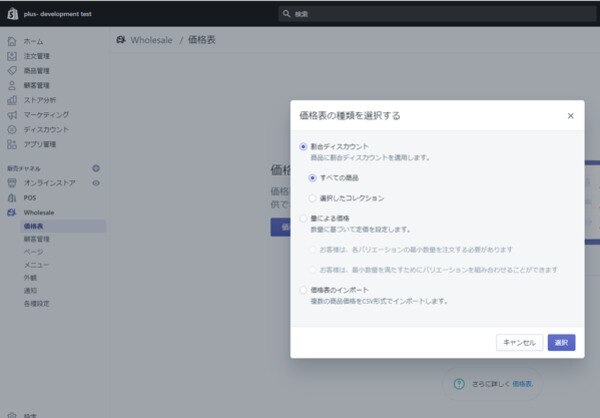This screenshot has width=600, height=418.
Task: Open 注文管理 in the sidebar
Action: [37, 56]
